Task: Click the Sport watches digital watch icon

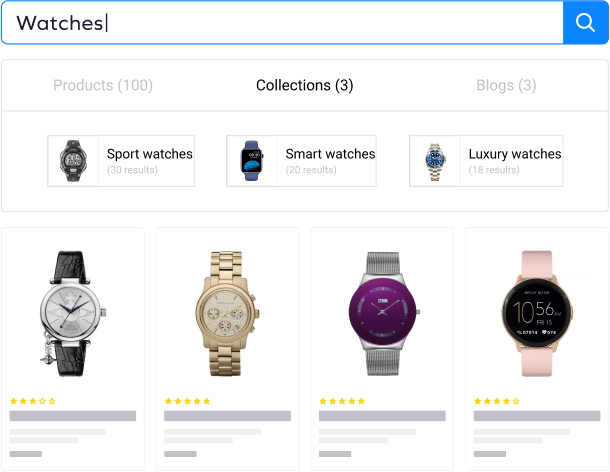Action: pyautogui.click(x=73, y=161)
